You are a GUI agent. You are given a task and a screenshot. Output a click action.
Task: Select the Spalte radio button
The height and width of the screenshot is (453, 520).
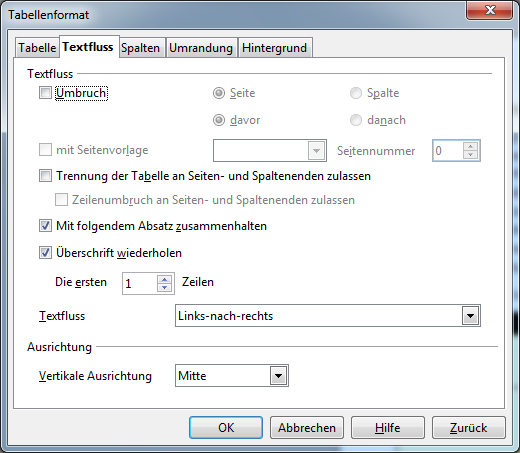[356, 93]
